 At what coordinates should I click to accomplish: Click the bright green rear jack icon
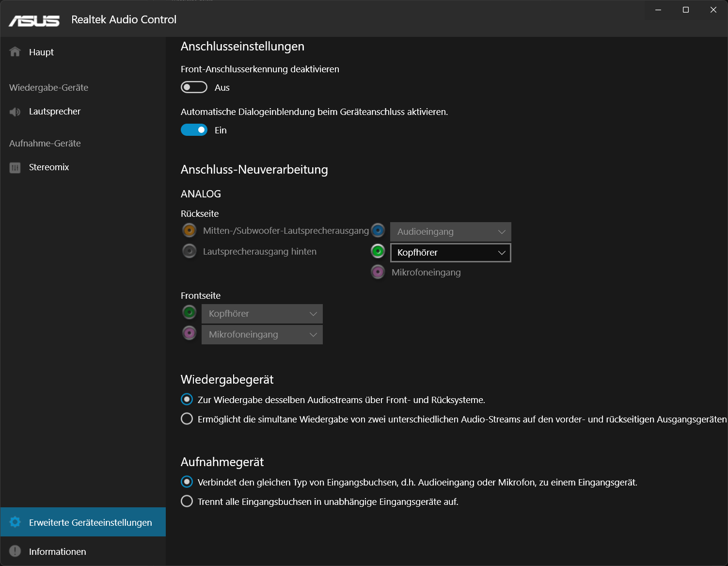[378, 251]
